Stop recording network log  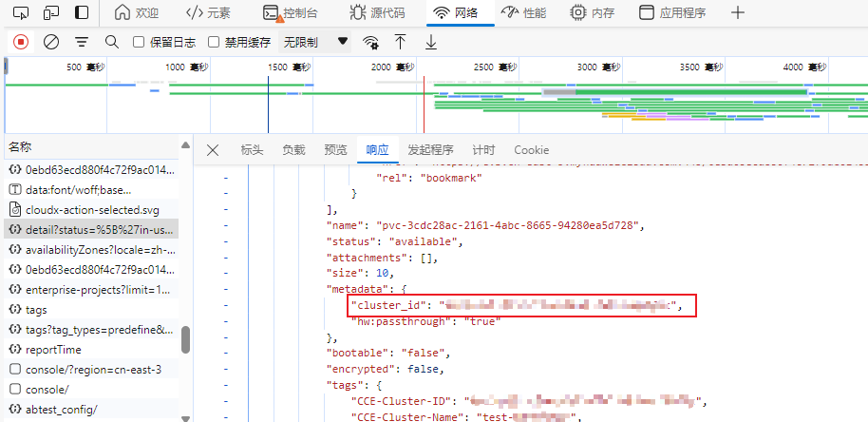coord(21,42)
